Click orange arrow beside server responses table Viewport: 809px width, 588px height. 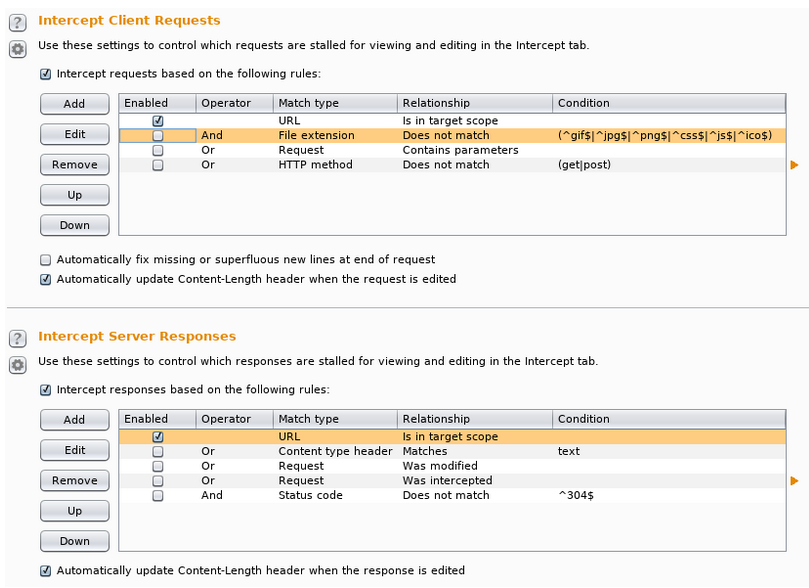(795, 481)
